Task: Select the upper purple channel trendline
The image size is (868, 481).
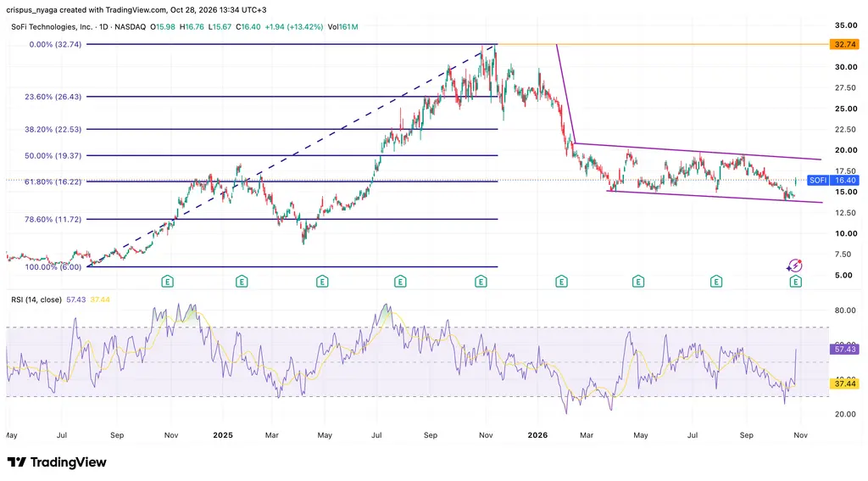Action: click(698, 151)
